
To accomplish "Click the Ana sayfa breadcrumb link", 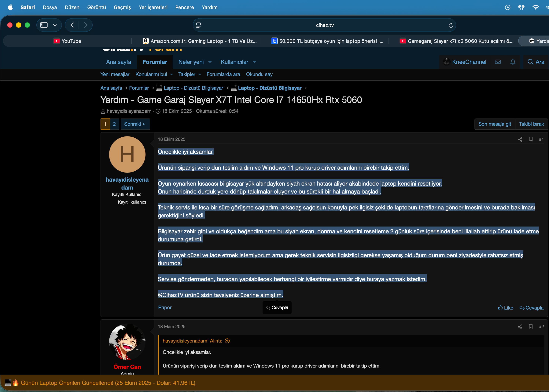I will (x=111, y=88).
